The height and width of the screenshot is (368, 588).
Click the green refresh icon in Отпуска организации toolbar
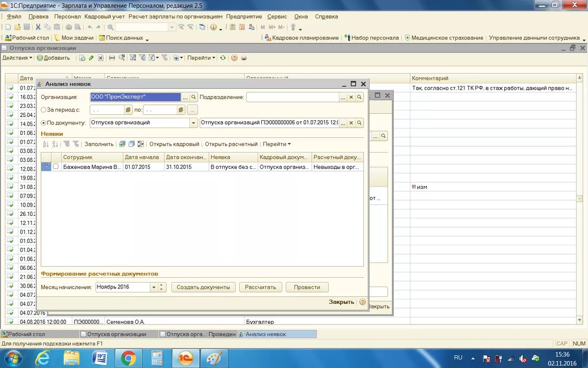(223, 58)
